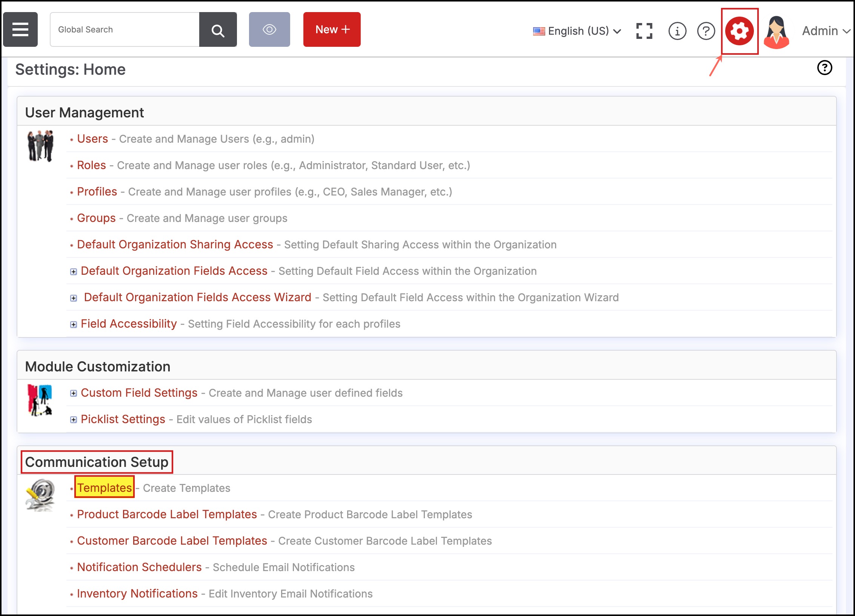
Task: Open Default Organization Fields Access Wizard link
Action: point(198,297)
